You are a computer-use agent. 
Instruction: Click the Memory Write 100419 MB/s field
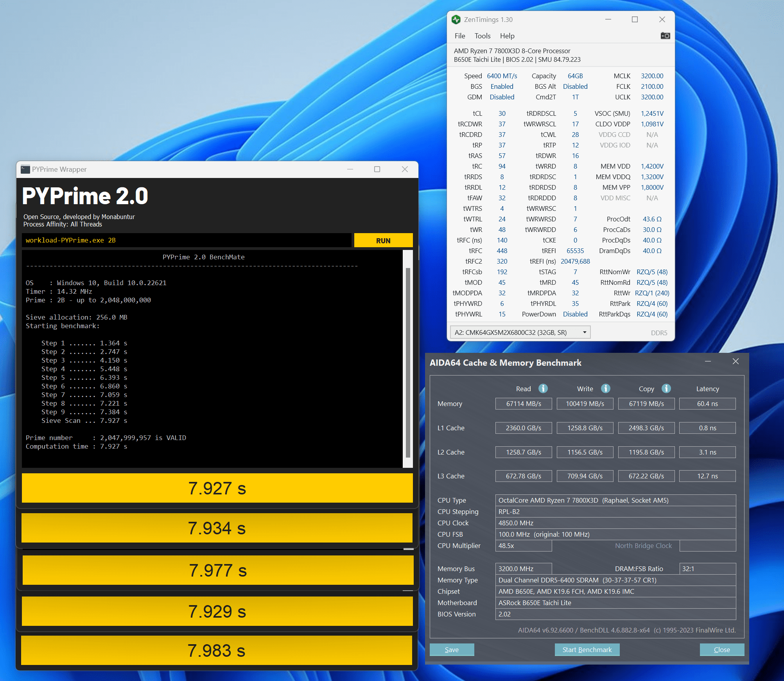[x=585, y=404]
